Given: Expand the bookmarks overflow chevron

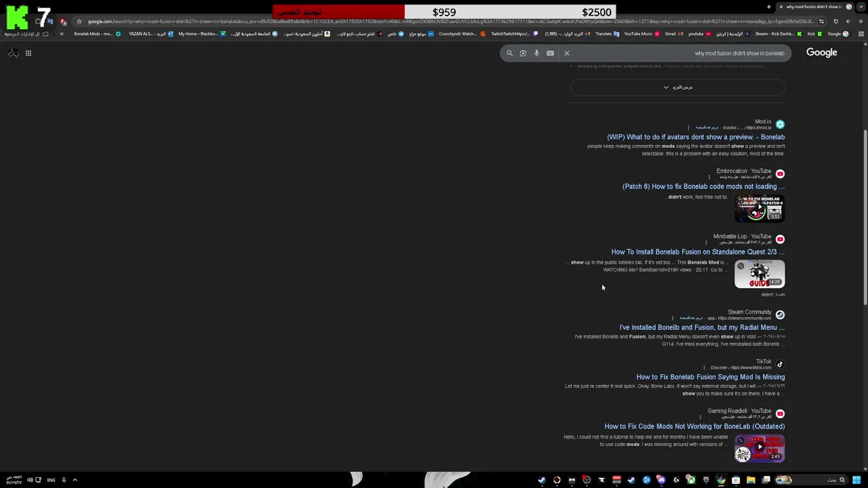Looking at the screenshot, I should point(62,34).
